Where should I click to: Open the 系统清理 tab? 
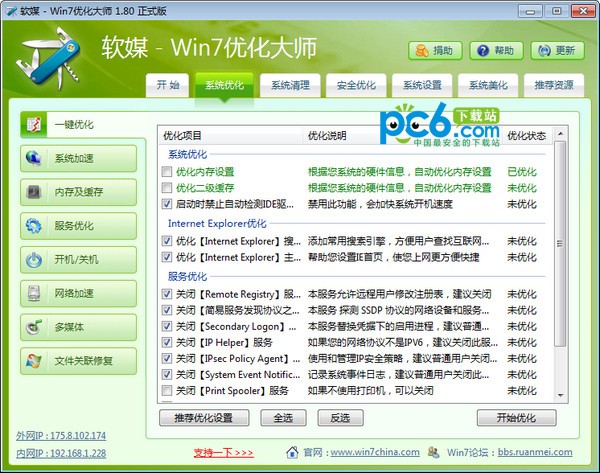click(x=290, y=85)
